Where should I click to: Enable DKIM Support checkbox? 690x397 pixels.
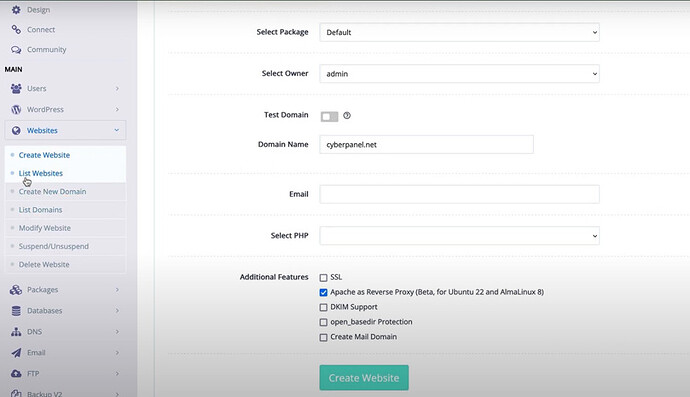323,307
